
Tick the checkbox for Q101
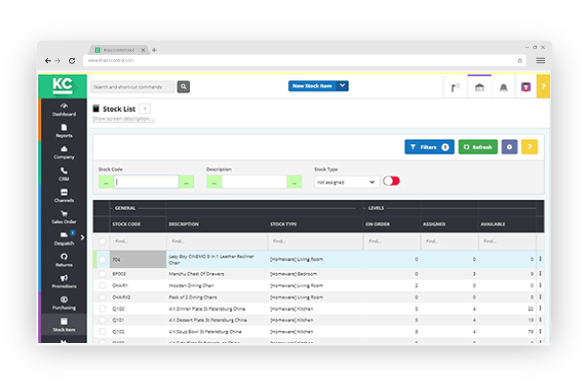(x=102, y=320)
